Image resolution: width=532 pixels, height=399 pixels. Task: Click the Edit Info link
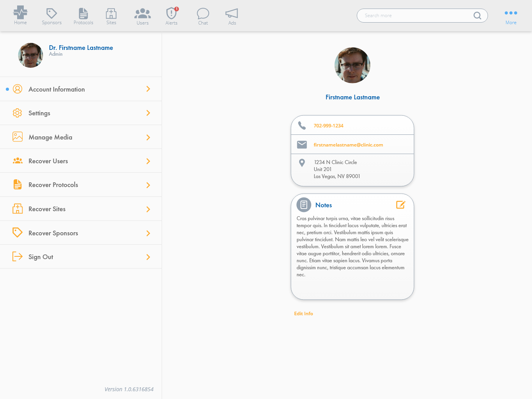click(303, 314)
